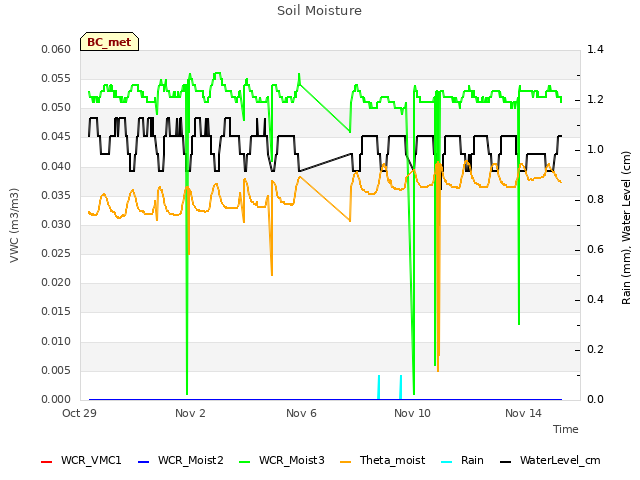Toggle WCR_VMC1 legend entry
Image resolution: width=640 pixels, height=480 pixels.
[81, 461]
